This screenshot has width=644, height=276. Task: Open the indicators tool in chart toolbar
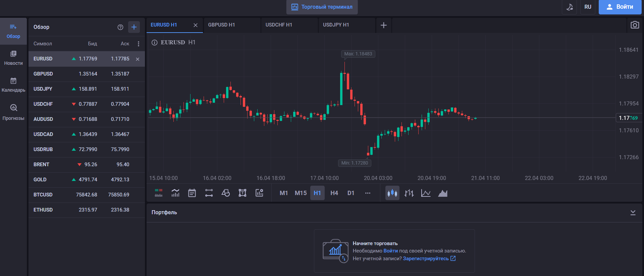click(x=175, y=193)
